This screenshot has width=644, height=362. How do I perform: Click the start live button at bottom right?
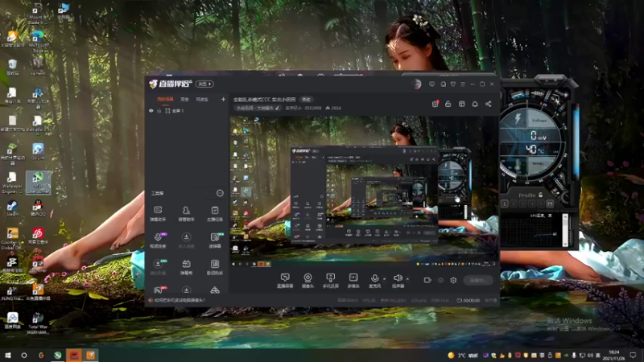pos(478,280)
